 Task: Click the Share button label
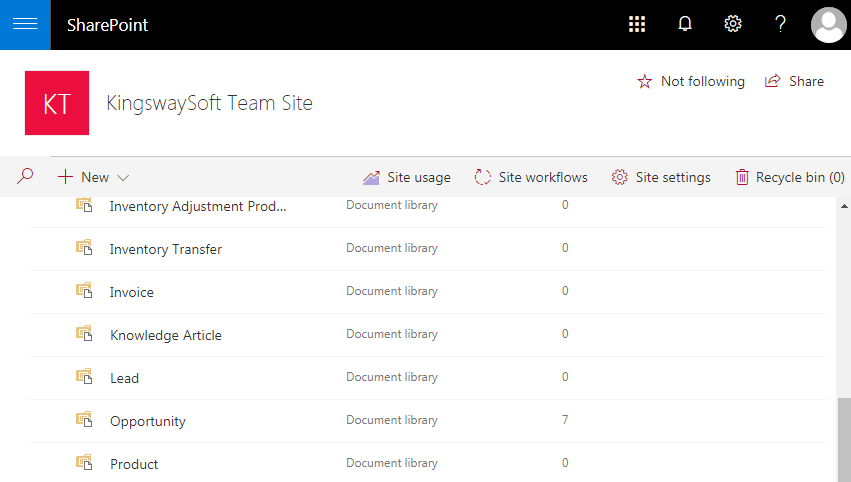[x=806, y=81]
